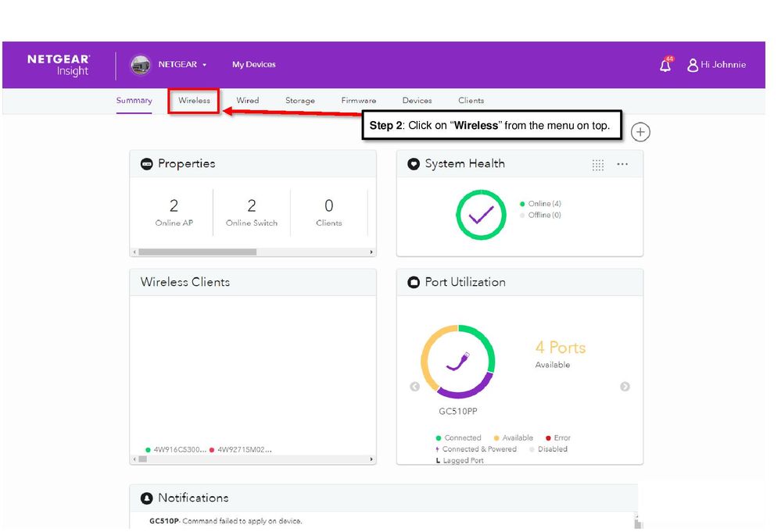Go to previous device in Port Utilization

(x=415, y=387)
